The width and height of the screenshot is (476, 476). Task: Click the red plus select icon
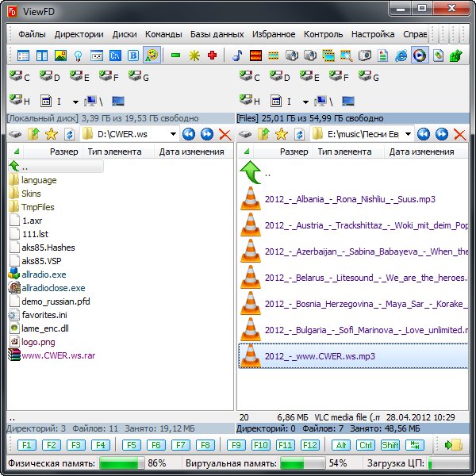(x=212, y=56)
